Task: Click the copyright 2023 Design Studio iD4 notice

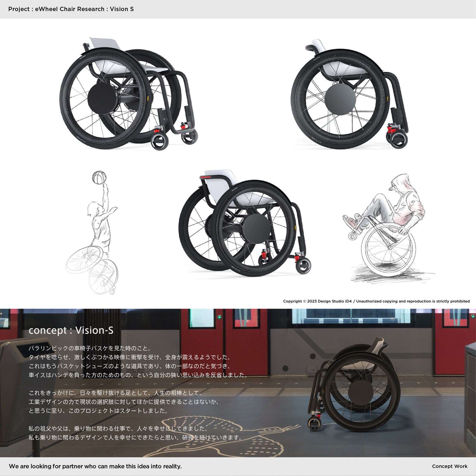Action: pos(376,301)
